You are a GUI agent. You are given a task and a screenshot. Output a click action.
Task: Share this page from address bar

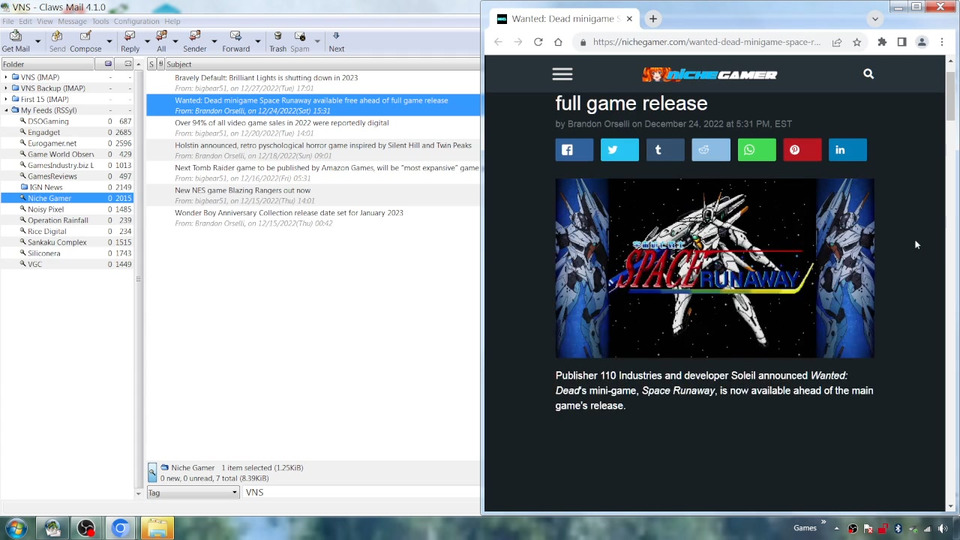[x=836, y=42]
